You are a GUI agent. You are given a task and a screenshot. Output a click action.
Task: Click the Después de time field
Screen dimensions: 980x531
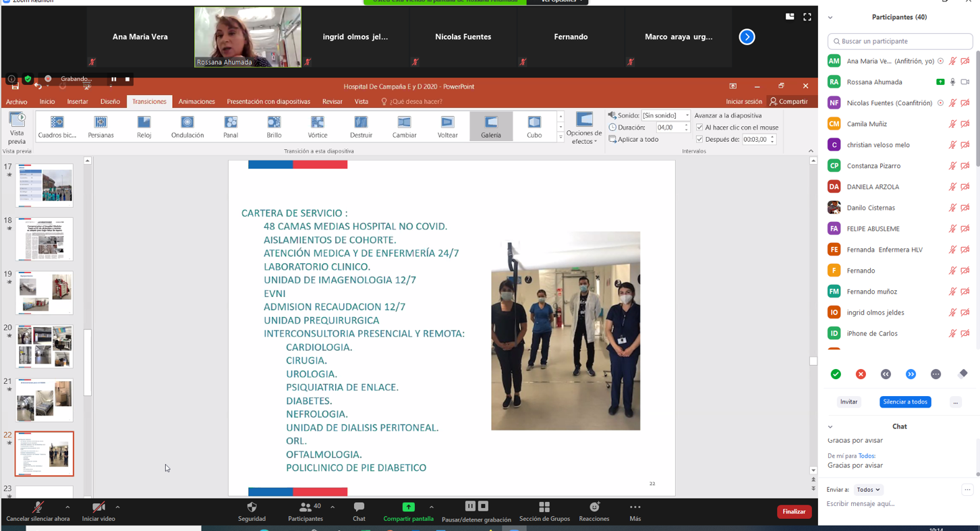pos(755,140)
